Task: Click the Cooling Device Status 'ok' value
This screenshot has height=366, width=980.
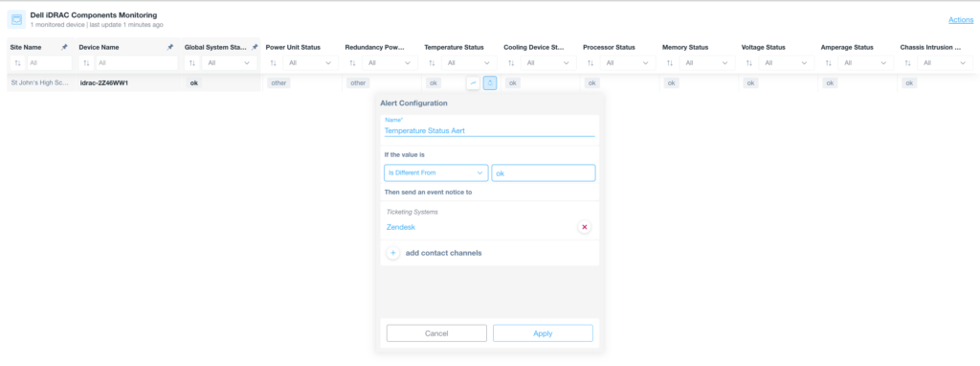Action: pyautogui.click(x=512, y=82)
